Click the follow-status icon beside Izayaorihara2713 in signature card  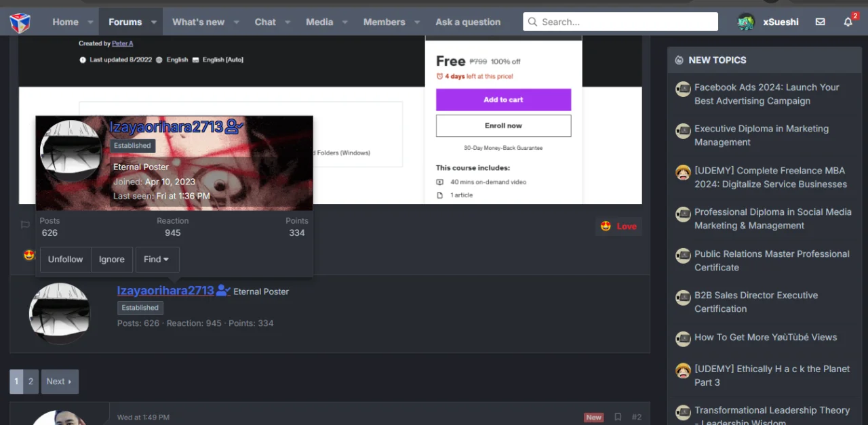[x=224, y=291]
